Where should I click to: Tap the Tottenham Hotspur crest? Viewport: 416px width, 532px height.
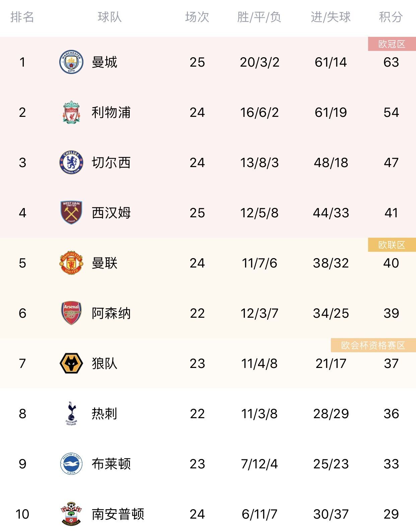pyautogui.click(x=71, y=413)
